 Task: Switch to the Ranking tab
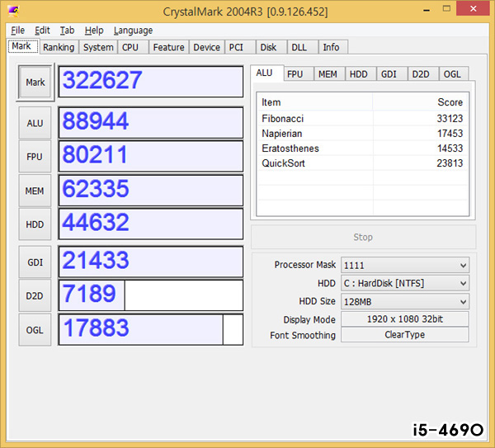(x=59, y=47)
